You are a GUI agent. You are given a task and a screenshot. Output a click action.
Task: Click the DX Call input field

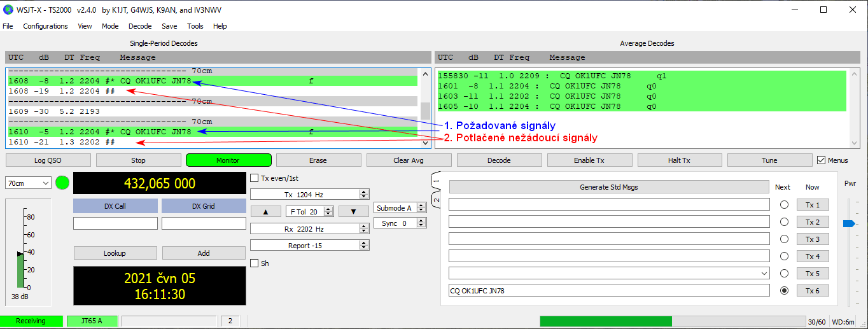(115, 223)
